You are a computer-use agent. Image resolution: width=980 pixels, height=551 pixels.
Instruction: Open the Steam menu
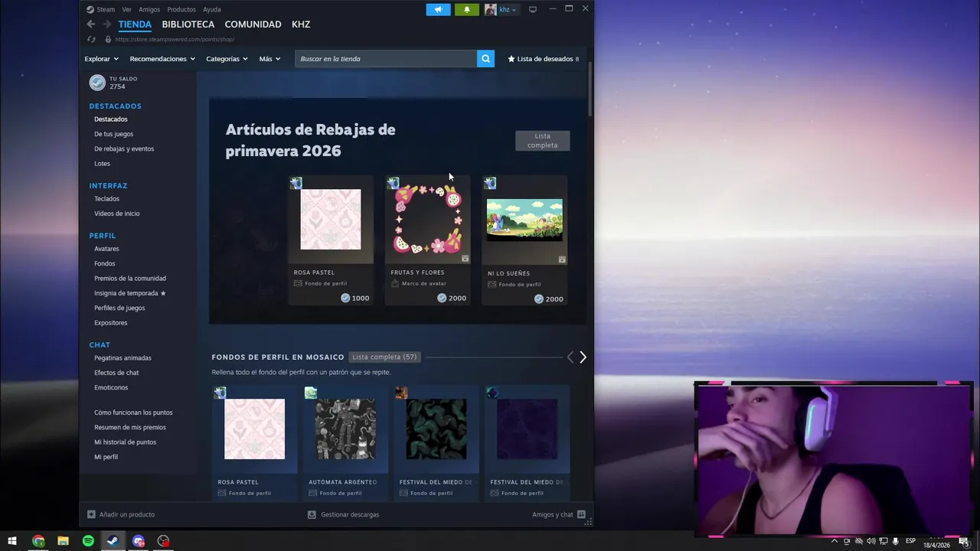pyautogui.click(x=100, y=9)
